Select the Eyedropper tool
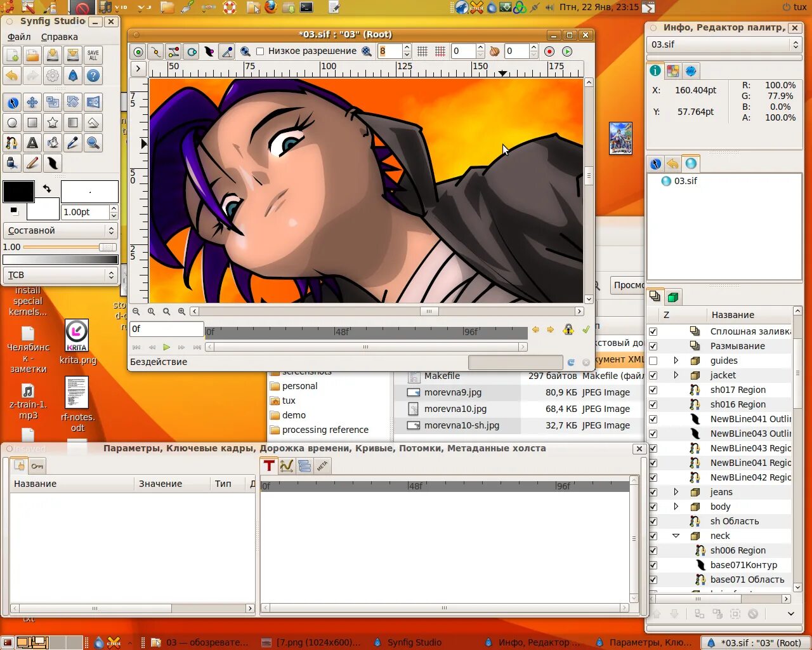The height and width of the screenshot is (650, 812). click(73, 143)
